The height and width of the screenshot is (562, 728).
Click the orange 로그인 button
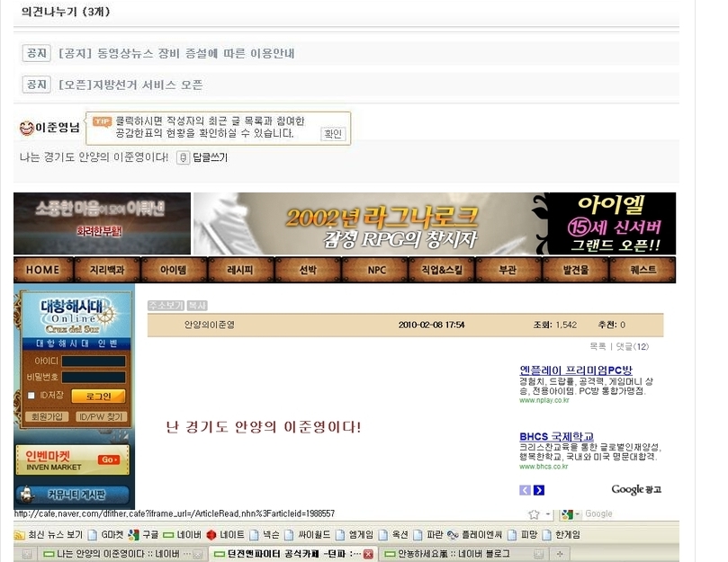(98, 396)
